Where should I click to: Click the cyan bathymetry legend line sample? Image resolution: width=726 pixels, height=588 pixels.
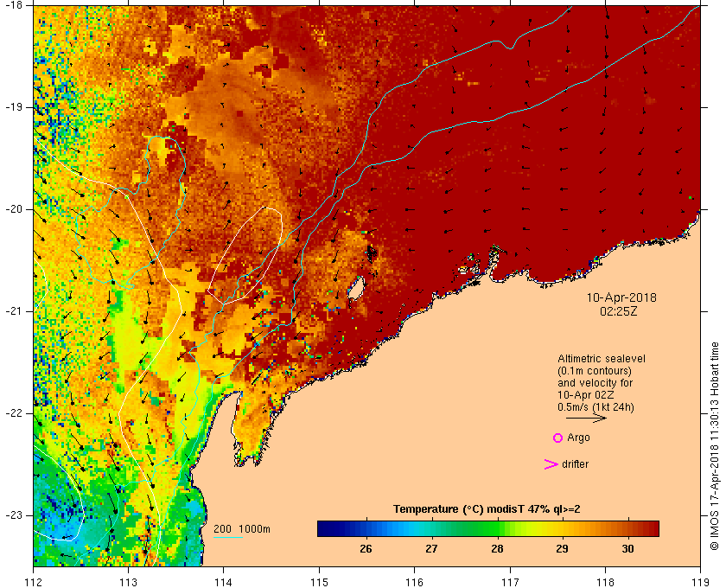point(228,538)
